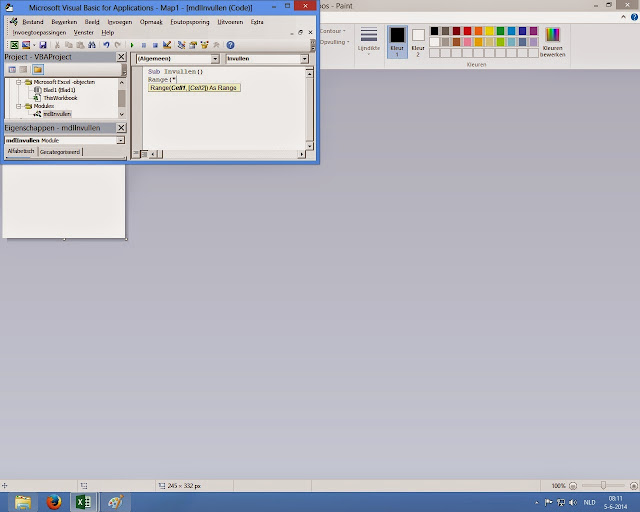The width and height of the screenshot is (640, 512).
Task: Toggle Design Mode in VBA toolbar
Action: [167, 45]
